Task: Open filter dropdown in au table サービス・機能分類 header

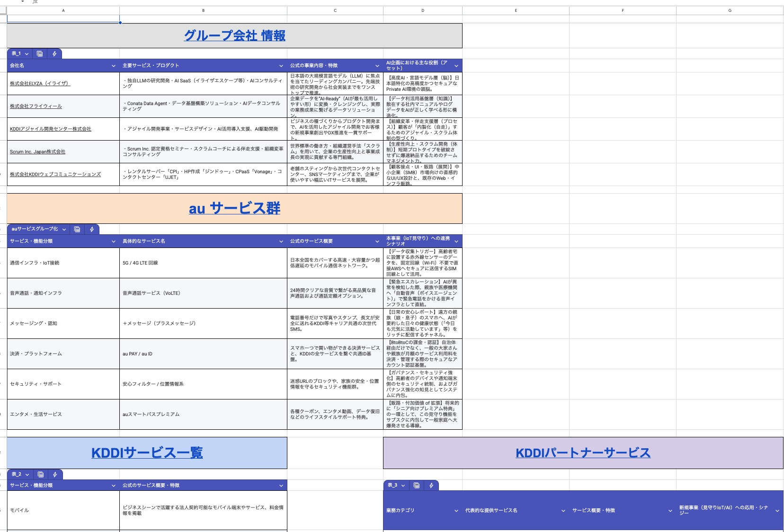Action: point(114,241)
